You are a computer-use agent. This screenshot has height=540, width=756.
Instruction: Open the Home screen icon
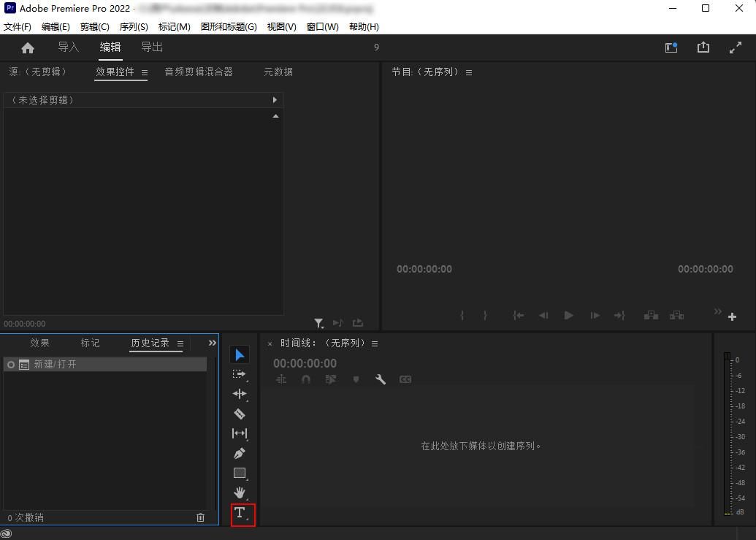coord(28,47)
